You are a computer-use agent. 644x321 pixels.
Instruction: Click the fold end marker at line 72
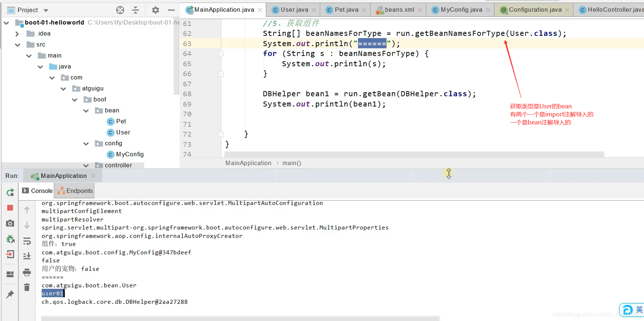221,134
